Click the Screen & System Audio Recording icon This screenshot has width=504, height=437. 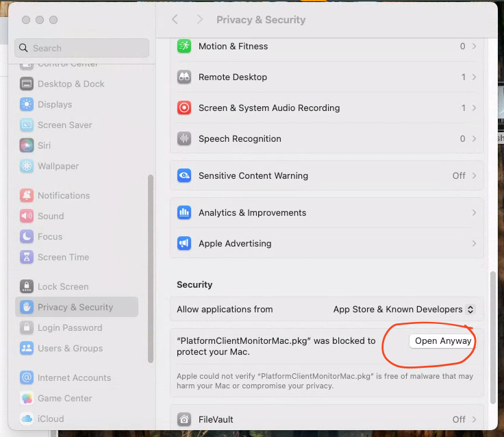[x=184, y=108]
